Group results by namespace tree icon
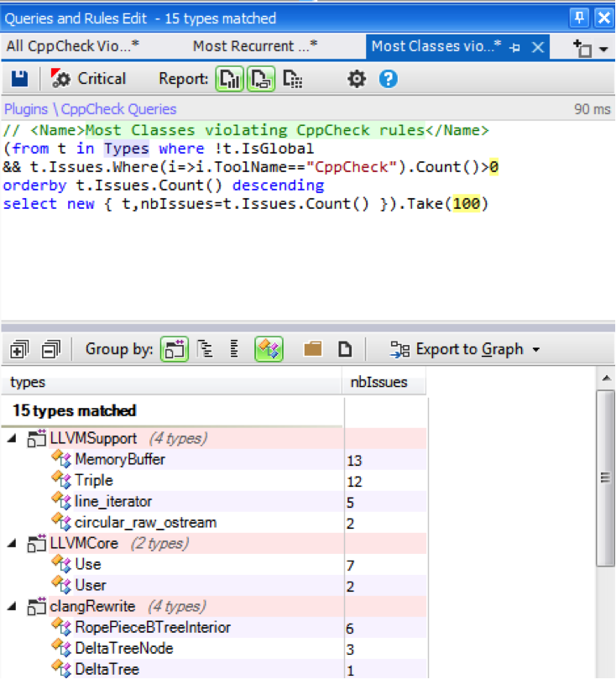The width and height of the screenshot is (616, 679). pos(205,349)
